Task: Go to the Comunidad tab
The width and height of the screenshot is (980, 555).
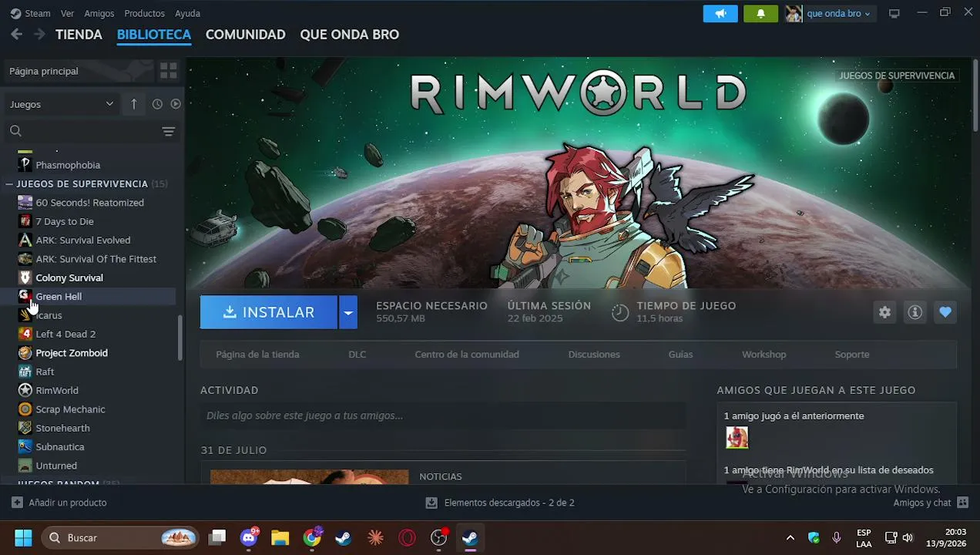Action: [245, 35]
